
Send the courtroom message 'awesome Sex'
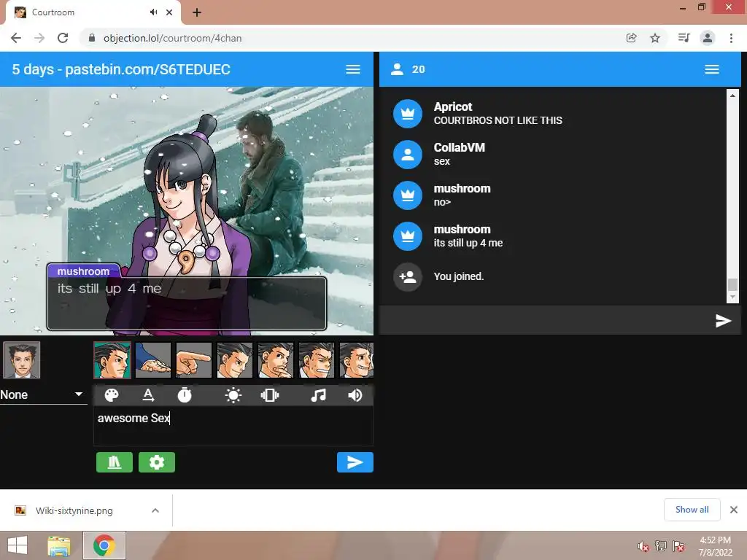coord(355,462)
